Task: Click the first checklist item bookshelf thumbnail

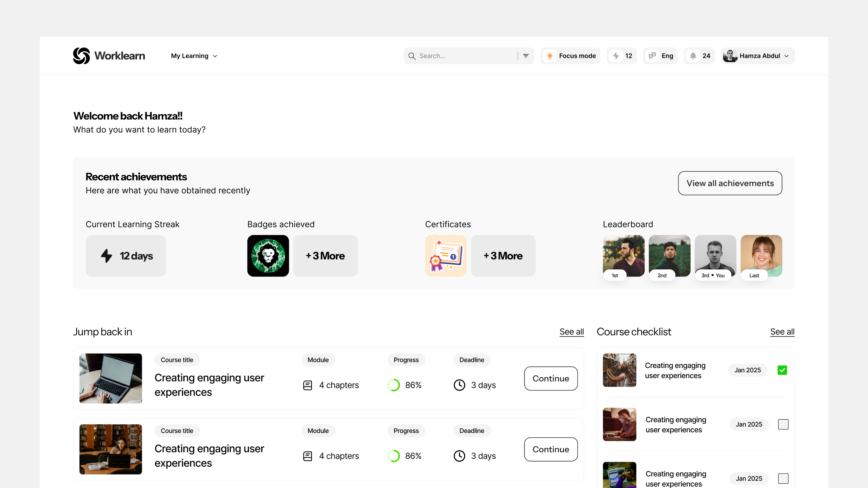Action: coord(620,370)
